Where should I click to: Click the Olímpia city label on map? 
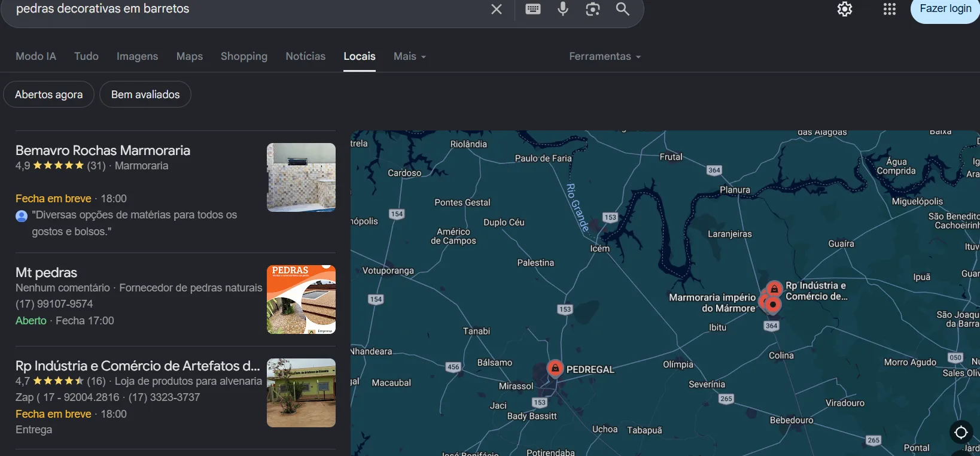[678, 364]
